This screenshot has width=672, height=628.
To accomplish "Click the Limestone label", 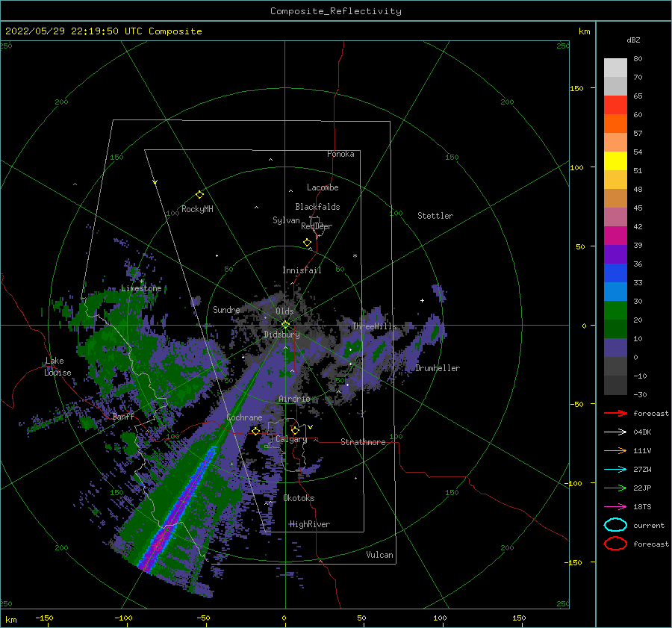I will tap(141, 288).
